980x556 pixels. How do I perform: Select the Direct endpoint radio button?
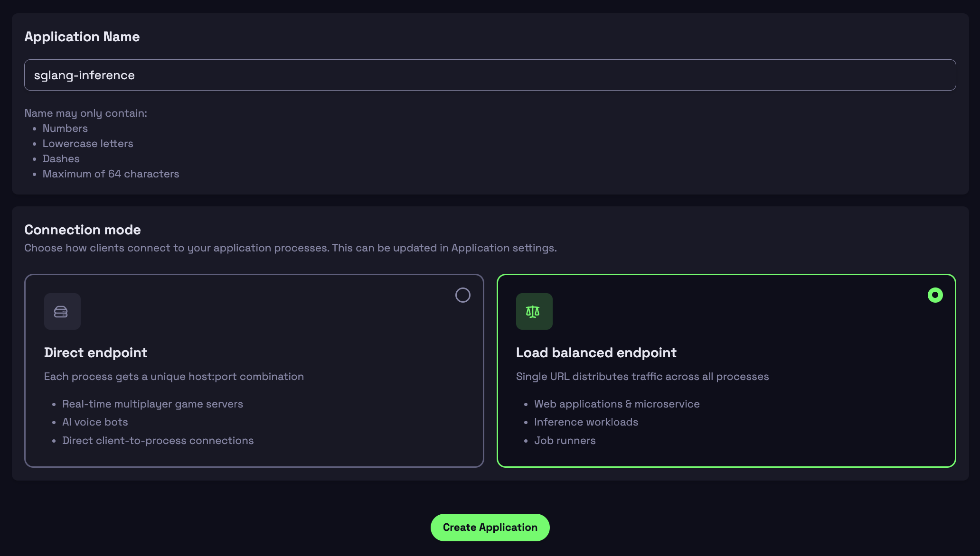click(x=462, y=295)
